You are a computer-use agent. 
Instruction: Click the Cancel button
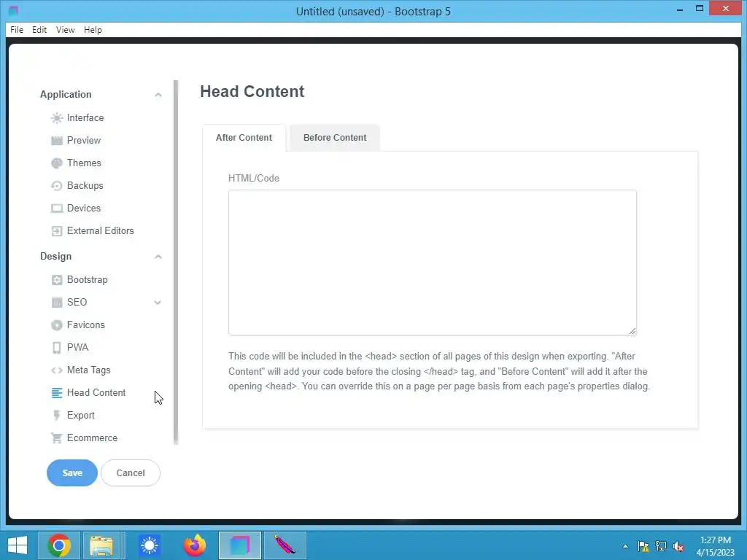[x=131, y=472]
